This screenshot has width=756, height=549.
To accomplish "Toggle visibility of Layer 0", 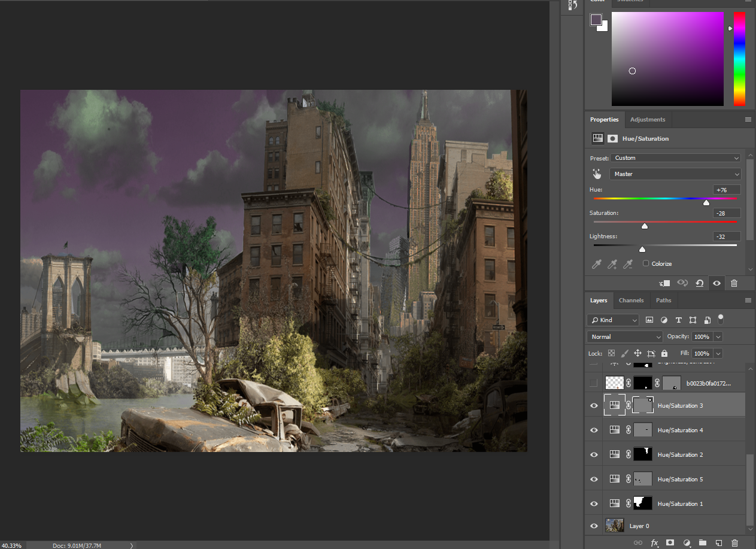I will point(593,526).
